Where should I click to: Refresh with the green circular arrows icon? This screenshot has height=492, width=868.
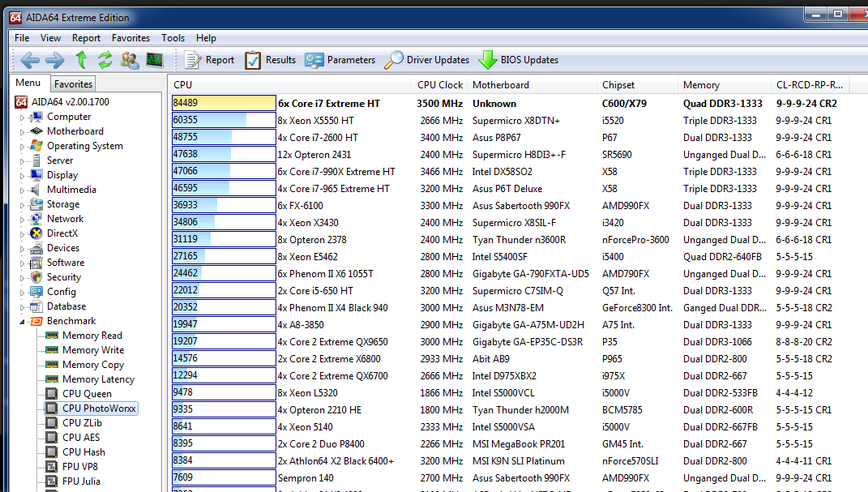[105, 60]
